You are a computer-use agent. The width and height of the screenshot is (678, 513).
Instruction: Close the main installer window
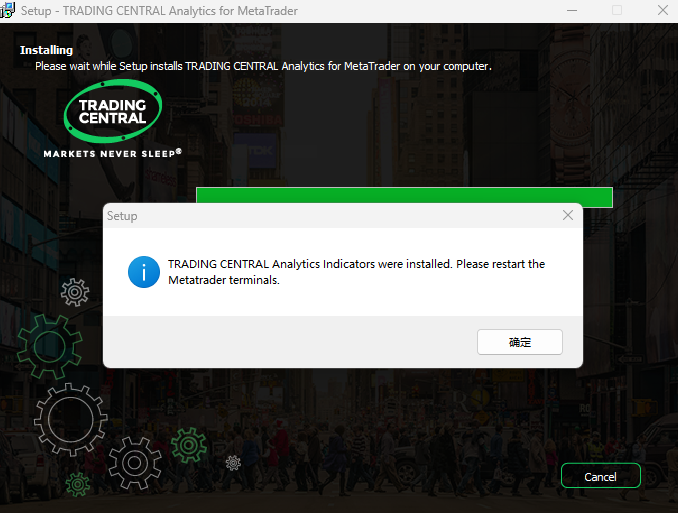(x=661, y=10)
